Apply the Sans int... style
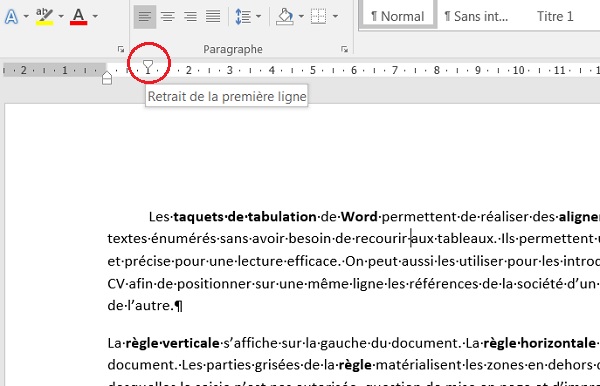The image size is (600, 386). [x=476, y=16]
